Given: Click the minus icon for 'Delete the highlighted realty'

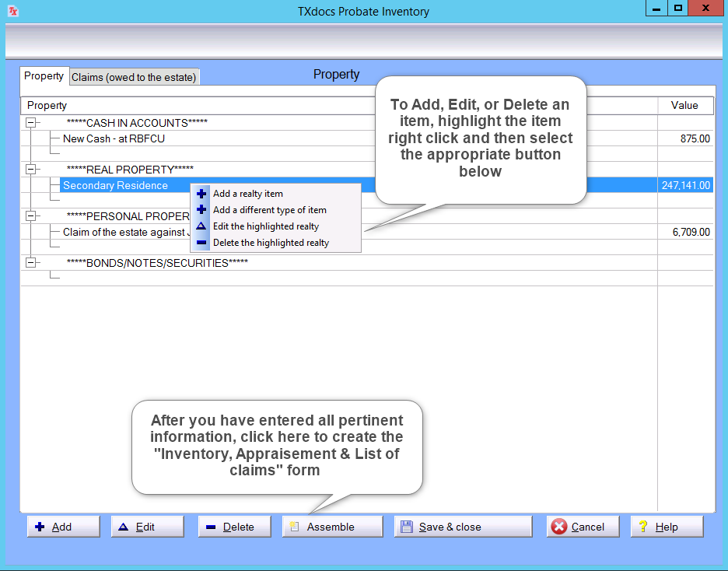Looking at the screenshot, I should click(x=201, y=242).
